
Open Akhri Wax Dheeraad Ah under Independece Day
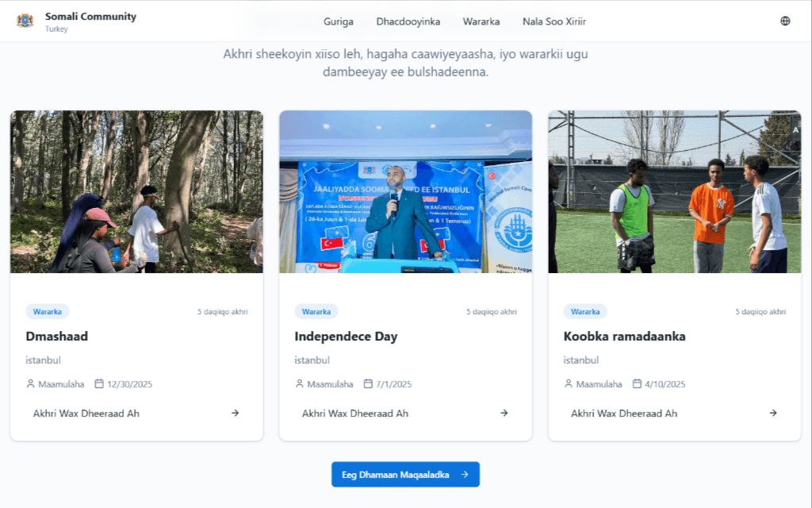pyautogui.click(x=355, y=414)
